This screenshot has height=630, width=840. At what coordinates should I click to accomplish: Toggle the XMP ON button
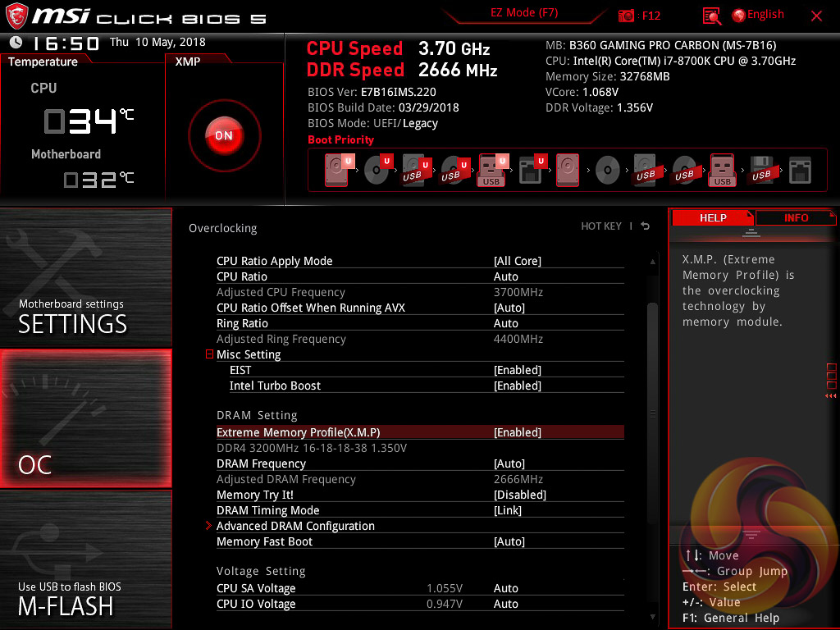(x=224, y=135)
